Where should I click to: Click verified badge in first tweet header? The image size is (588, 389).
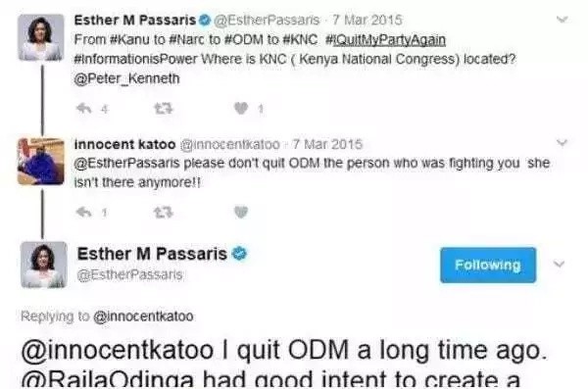pos(205,20)
